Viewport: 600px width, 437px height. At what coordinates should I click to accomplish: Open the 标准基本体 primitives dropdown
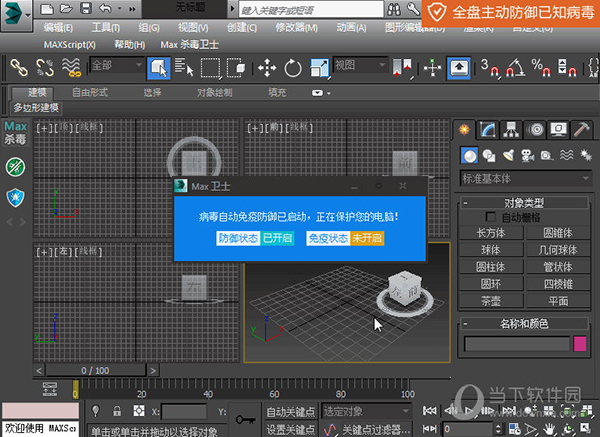click(526, 179)
